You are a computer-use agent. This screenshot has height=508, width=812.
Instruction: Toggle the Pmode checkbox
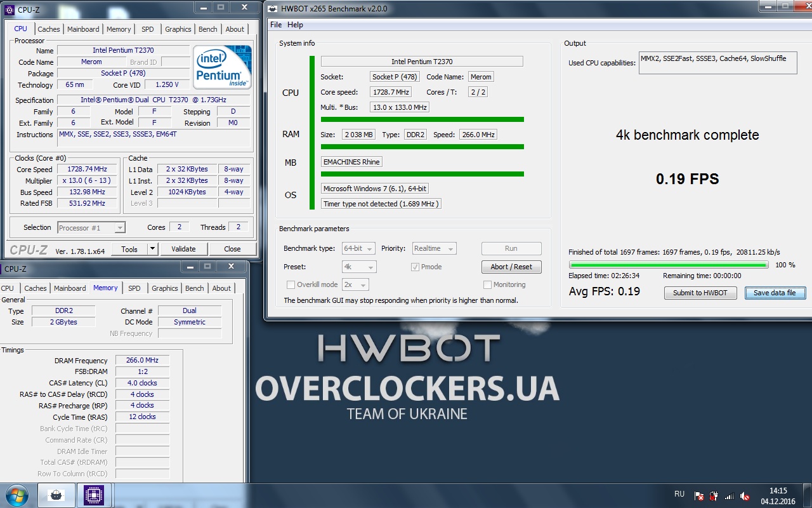point(415,267)
